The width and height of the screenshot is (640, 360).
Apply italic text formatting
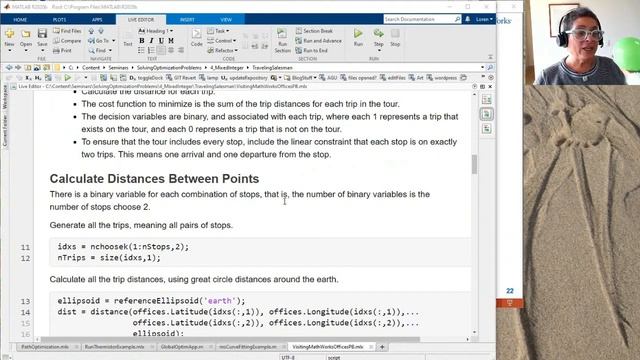click(151, 41)
